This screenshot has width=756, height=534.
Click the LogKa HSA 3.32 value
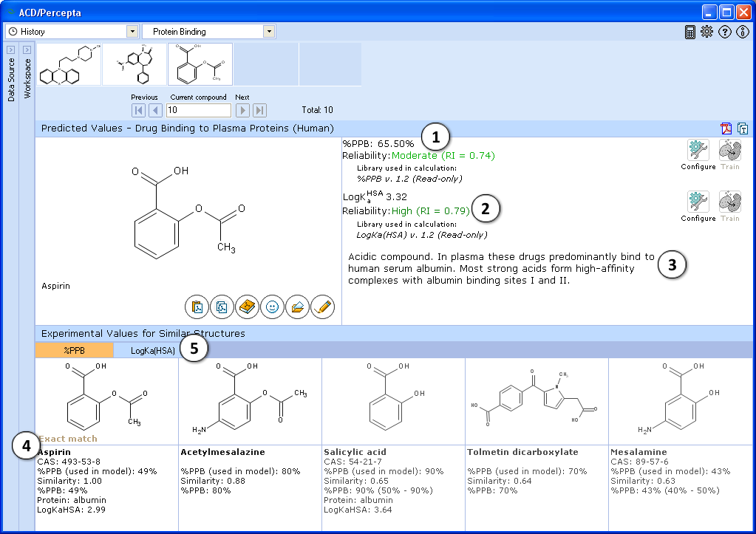[x=375, y=196]
